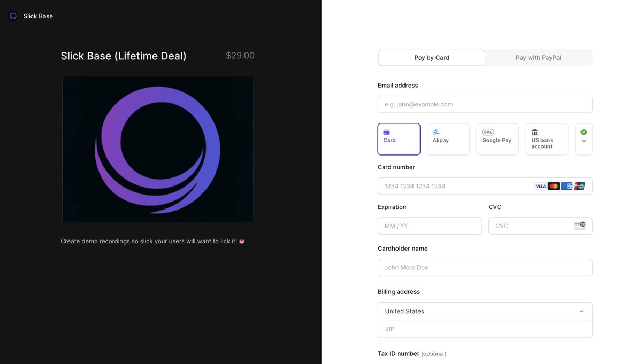Click the Expiration label
This screenshot has height=364, width=642.
pyautogui.click(x=392, y=207)
